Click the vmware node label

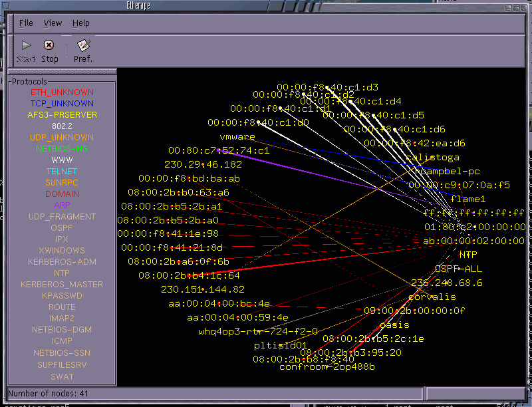click(237, 137)
